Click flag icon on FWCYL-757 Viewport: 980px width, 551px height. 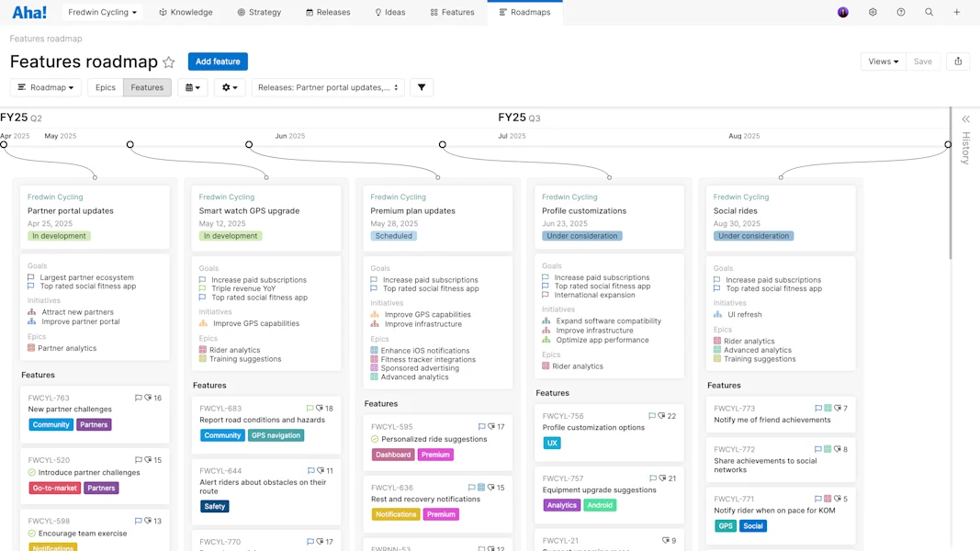click(652, 478)
